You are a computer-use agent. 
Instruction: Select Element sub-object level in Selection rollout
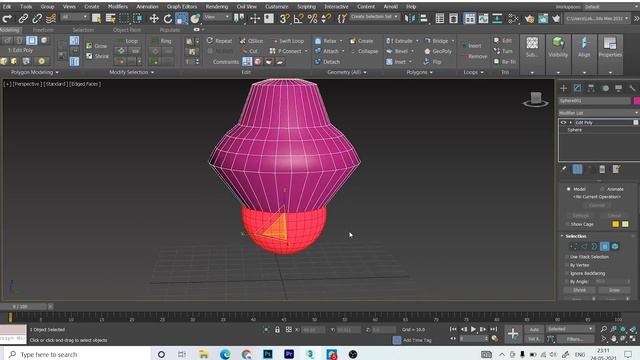click(x=615, y=246)
